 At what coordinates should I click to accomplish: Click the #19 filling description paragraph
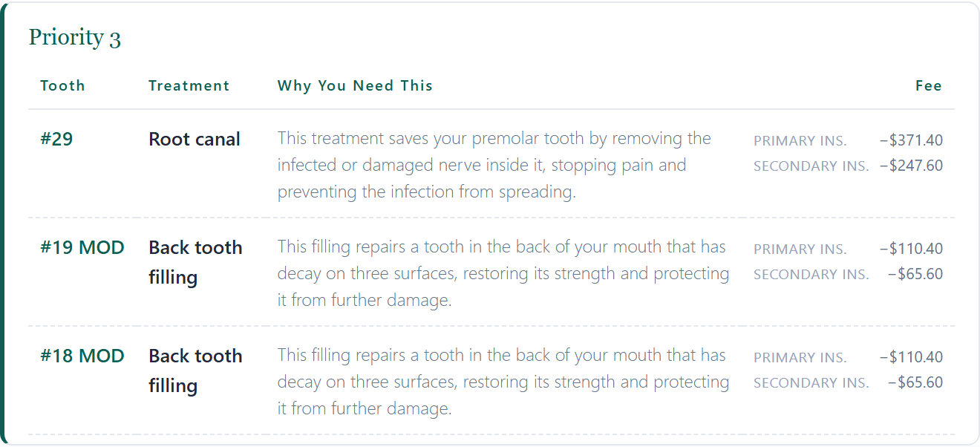(503, 273)
